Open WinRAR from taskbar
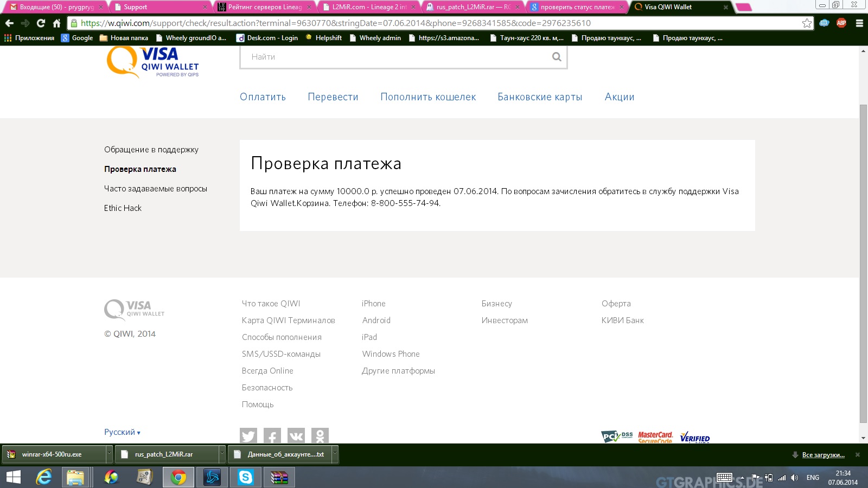 point(279,477)
